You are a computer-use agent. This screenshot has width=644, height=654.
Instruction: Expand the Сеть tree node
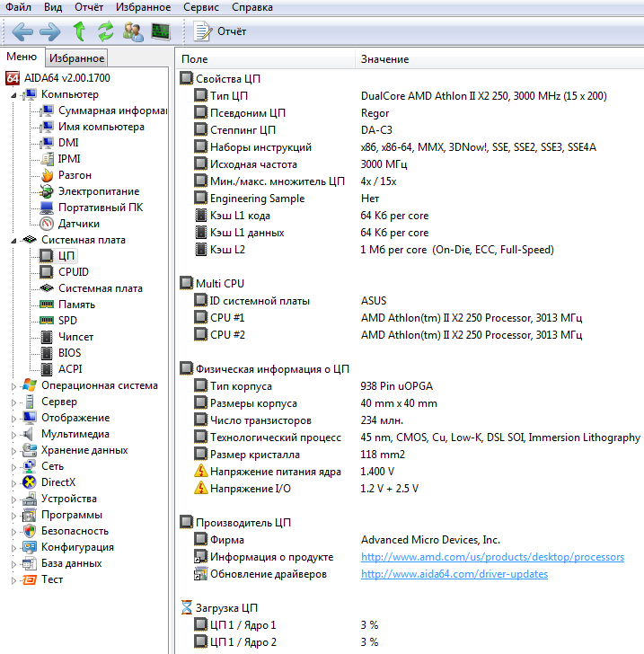(13, 467)
